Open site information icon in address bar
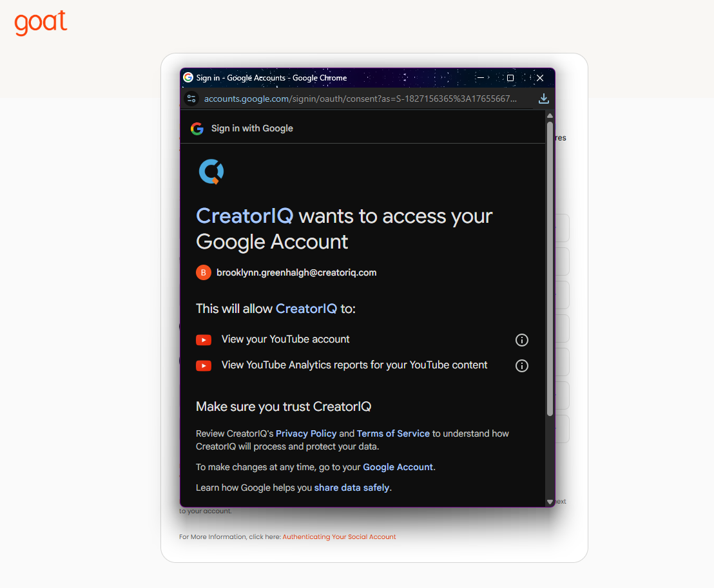 point(191,99)
